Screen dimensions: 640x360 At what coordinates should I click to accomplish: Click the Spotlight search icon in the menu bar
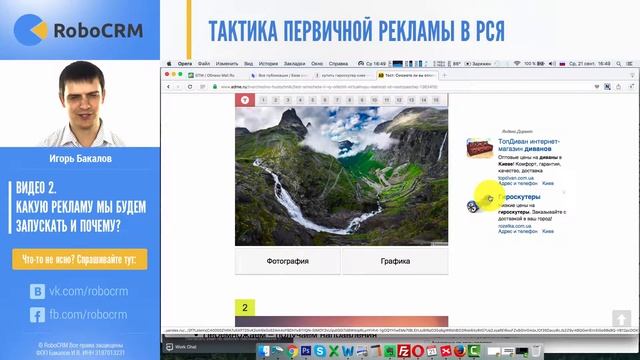tap(619, 64)
